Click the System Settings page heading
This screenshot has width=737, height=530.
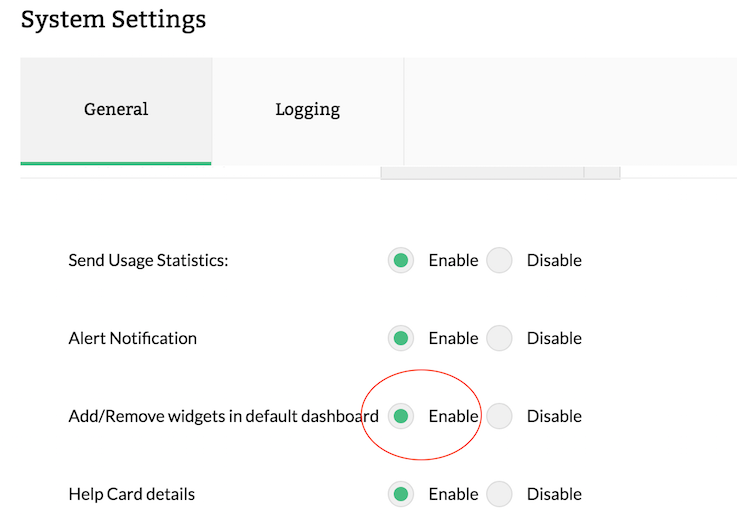113,19
